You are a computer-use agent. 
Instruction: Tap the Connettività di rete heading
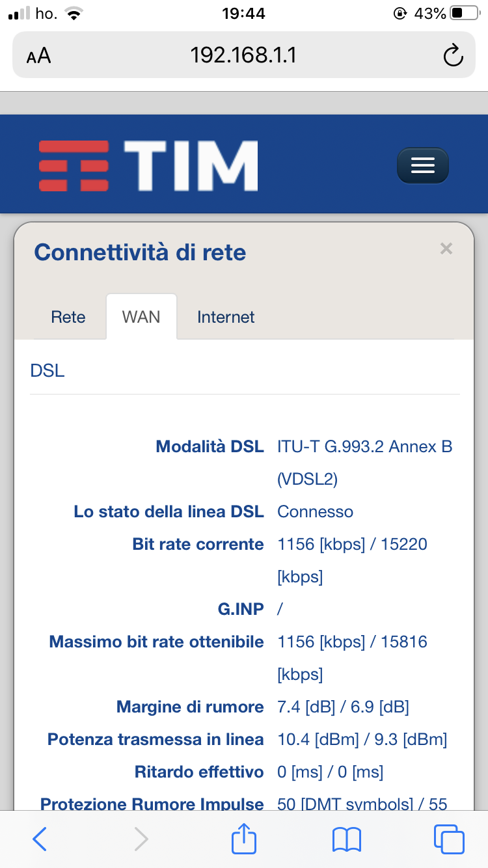coord(140,252)
